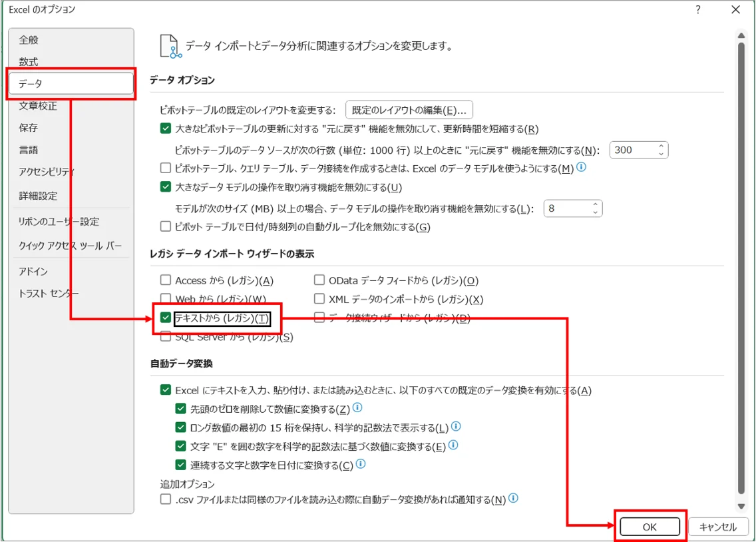
Task: Open トラスト センター category
Action: (x=71, y=293)
